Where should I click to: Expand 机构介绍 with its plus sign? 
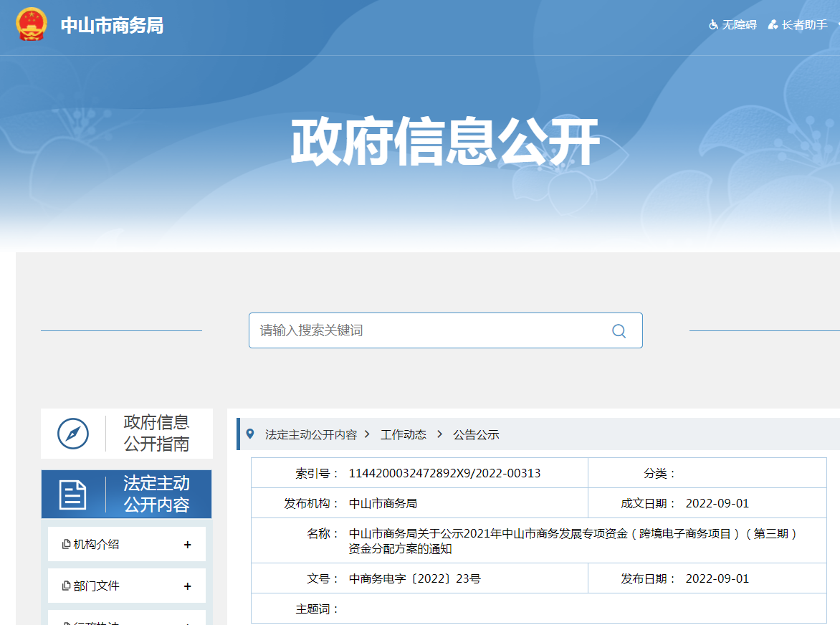coord(188,545)
